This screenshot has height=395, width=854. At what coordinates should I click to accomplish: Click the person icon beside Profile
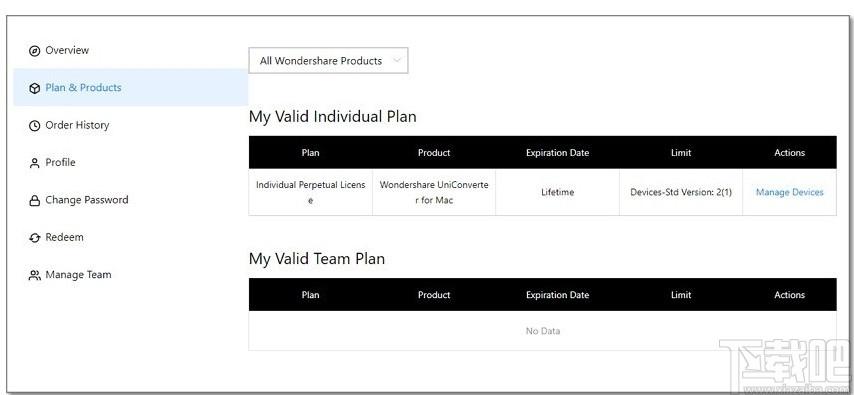click(x=34, y=163)
